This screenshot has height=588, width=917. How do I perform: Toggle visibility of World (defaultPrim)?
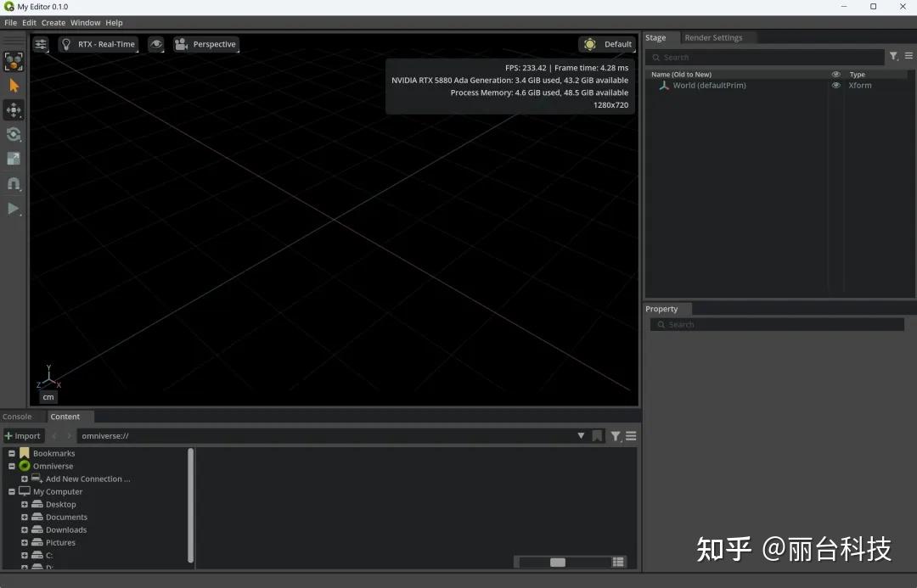(x=836, y=85)
